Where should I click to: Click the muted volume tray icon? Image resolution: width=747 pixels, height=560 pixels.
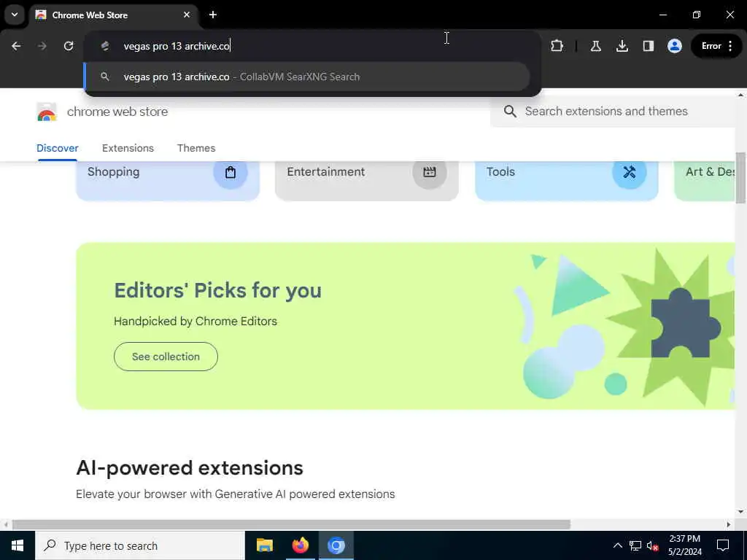coord(653,545)
